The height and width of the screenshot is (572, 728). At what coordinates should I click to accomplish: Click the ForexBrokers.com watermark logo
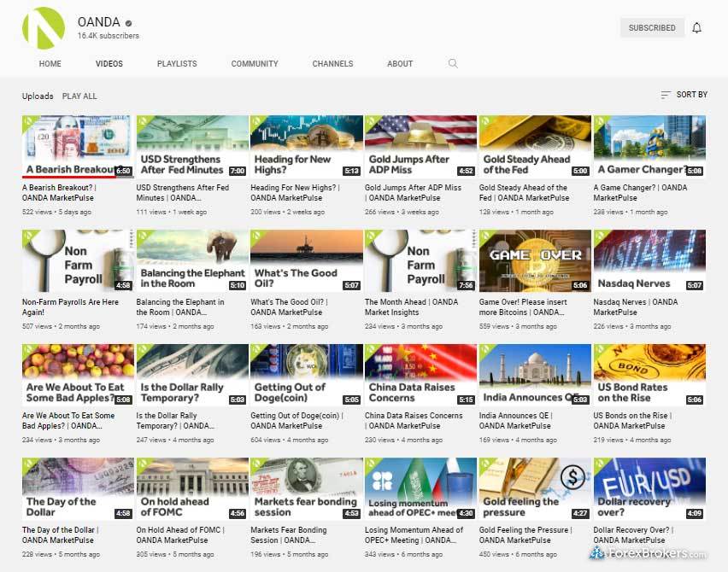pyautogui.click(x=653, y=552)
